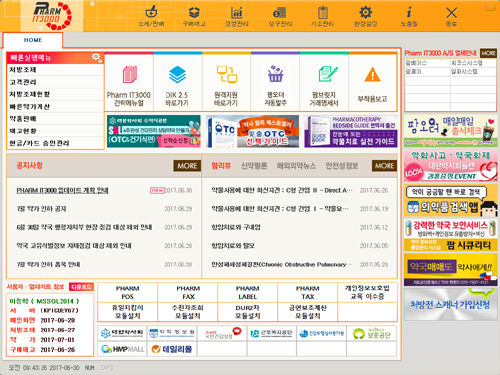Image resolution: width=500 pixels, height=375 pixels.
Task: Open 빠른약가계산 in quick menu
Action: tap(55, 107)
